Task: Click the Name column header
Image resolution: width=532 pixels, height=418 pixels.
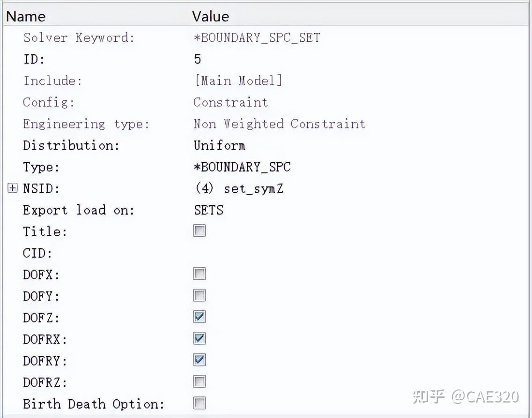Action: 25,16
